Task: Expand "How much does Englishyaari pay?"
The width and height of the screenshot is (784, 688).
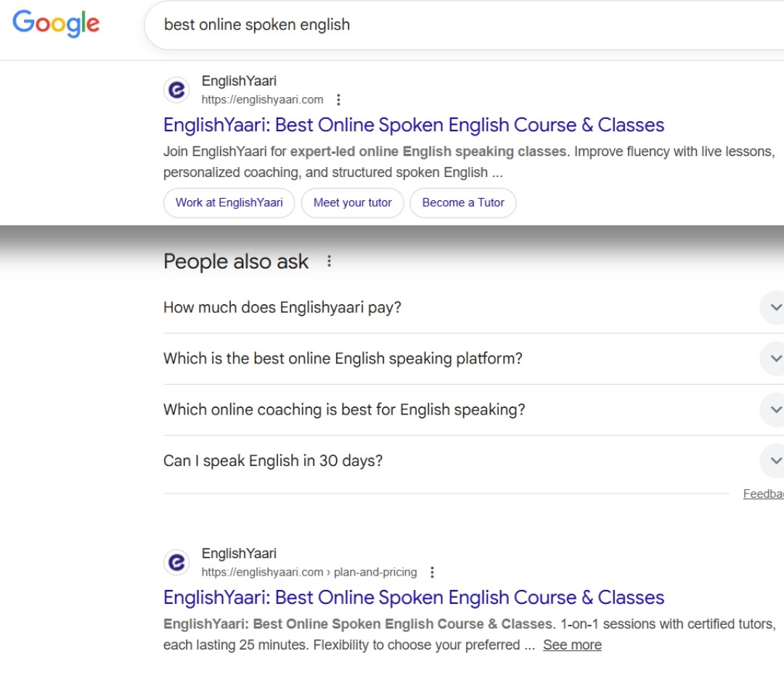Action: pos(774,308)
